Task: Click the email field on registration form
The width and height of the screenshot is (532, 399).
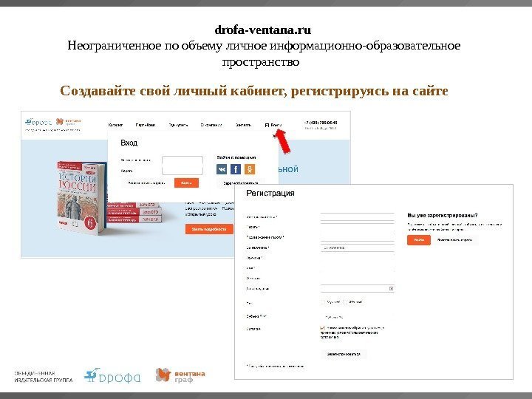Action: (x=358, y=216)
